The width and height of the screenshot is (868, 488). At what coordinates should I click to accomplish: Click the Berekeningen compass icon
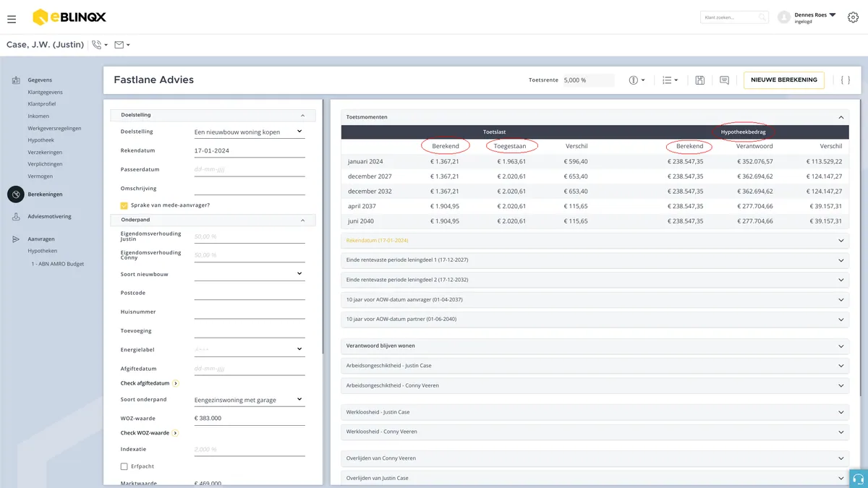pyautogui.click(x=16, y=194)
